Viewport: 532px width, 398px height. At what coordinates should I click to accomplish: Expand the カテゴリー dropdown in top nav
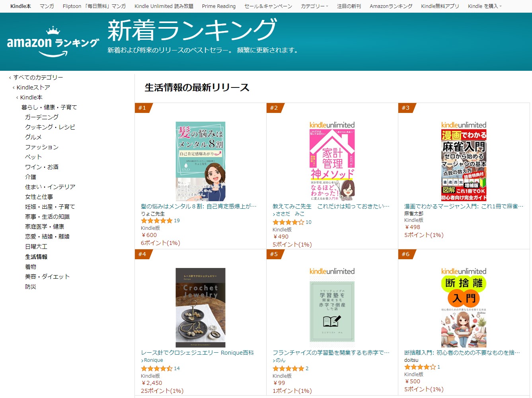(x=314, y=6)
